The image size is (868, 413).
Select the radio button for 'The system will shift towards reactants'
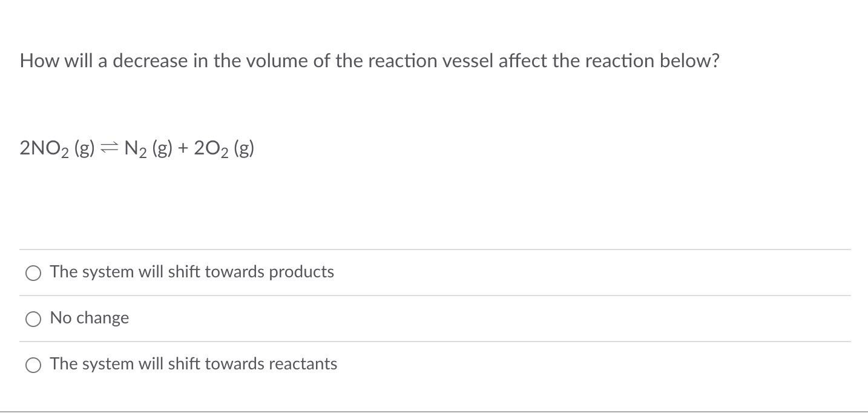point(33,365)
